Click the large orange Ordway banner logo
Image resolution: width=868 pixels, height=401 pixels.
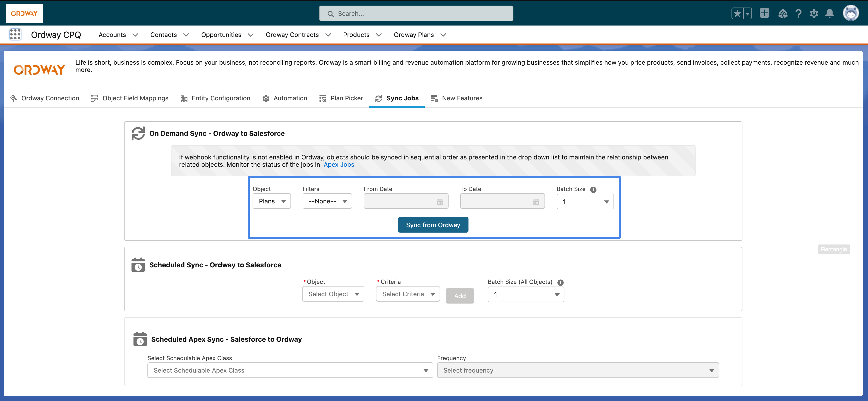[39, 70]
